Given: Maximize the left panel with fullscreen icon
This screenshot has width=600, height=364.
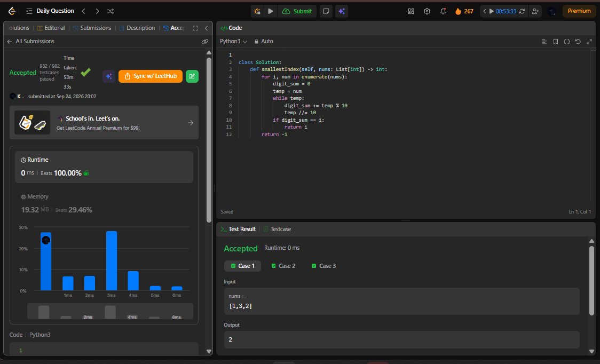Looking at the screenshot, I should 195,28.
